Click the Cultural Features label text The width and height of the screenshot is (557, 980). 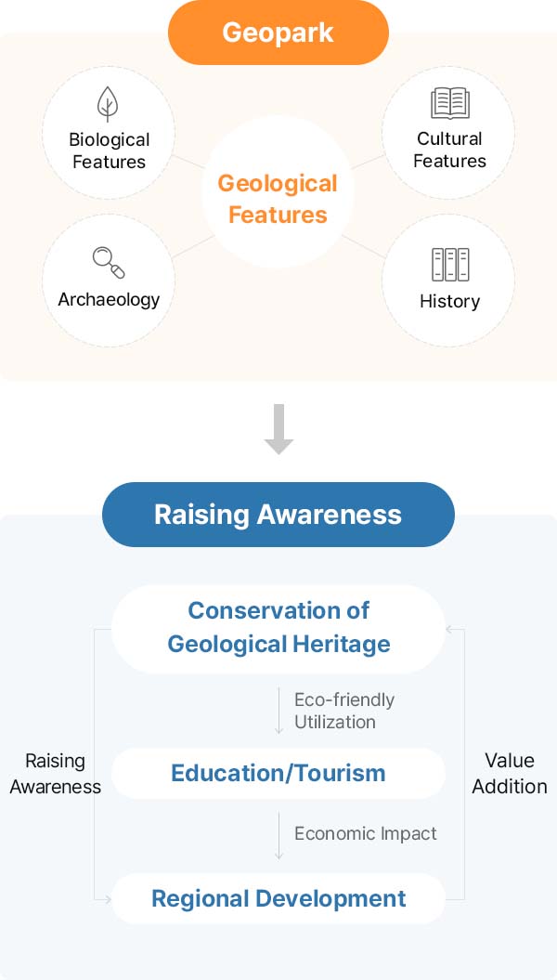coord(450,150)
